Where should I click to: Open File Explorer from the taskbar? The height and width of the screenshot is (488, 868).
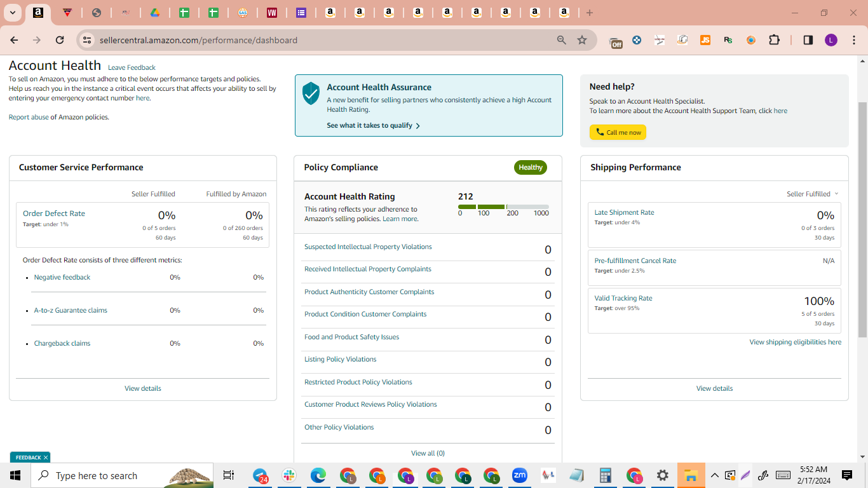(x=691, y=475)
